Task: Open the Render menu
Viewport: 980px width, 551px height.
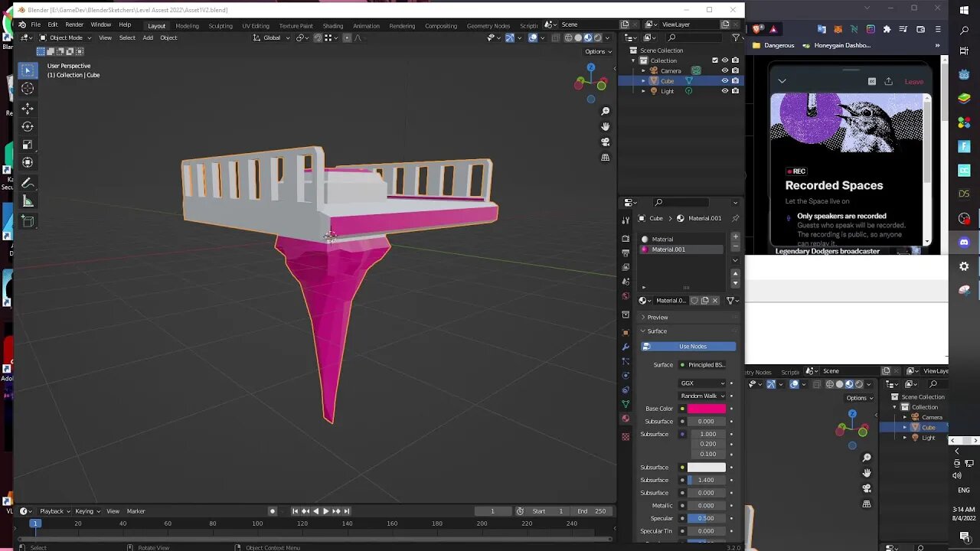Action: (74, 24)
